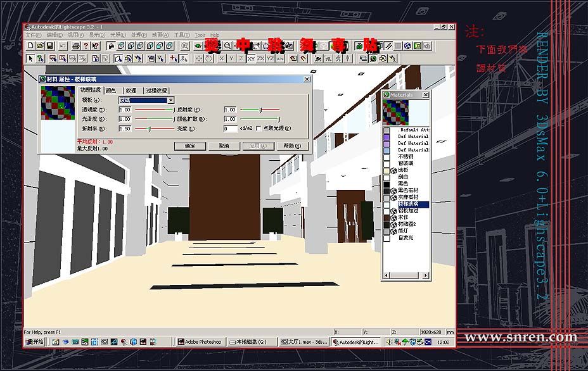Viewport: 588px width, 371px height.
Task: Click the magnifier zoom icon in top toolbar
Action: tap(227, 46)
